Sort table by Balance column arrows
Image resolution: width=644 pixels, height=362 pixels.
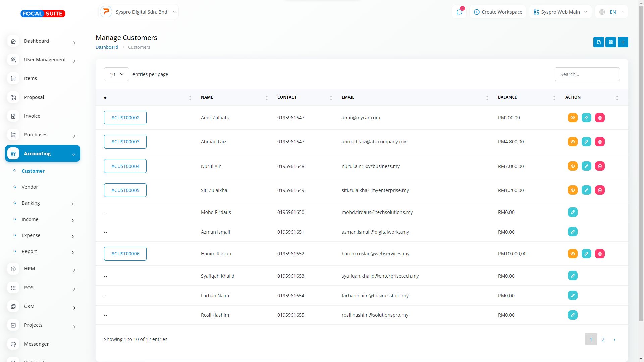click(554, 98)
